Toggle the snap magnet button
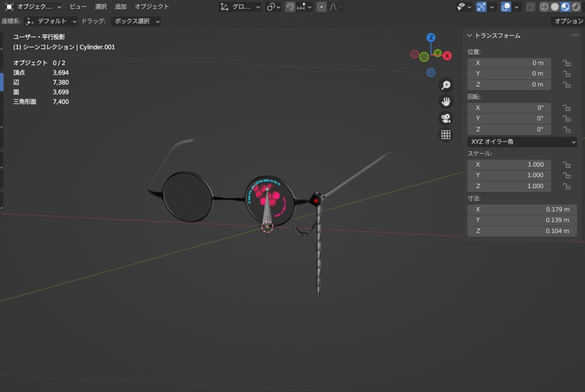Viewport: 585px width, 392px height. coord(290,7)
